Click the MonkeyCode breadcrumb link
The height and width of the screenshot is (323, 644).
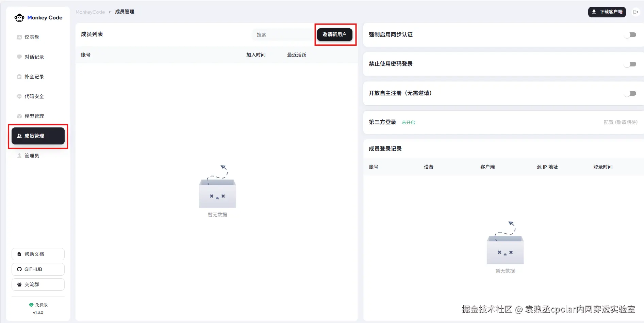pos(90,12)
